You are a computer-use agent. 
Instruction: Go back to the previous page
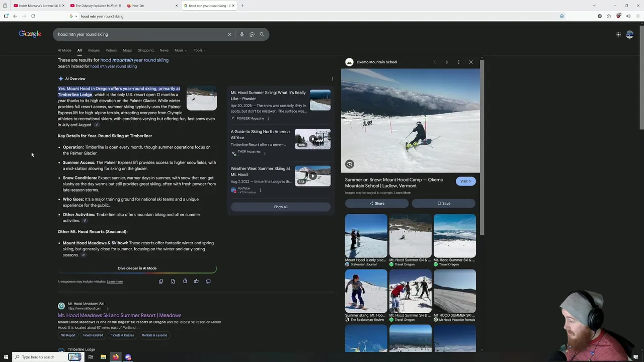[15, 16]
